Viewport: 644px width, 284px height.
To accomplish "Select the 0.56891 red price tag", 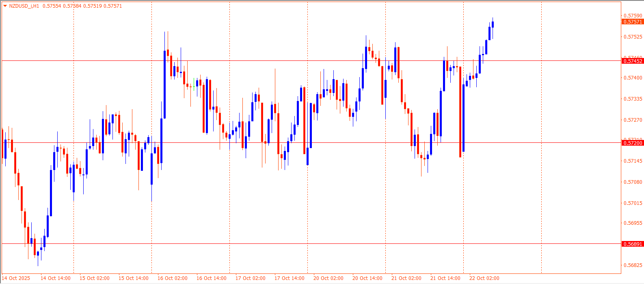I will (x=633, y=244).
